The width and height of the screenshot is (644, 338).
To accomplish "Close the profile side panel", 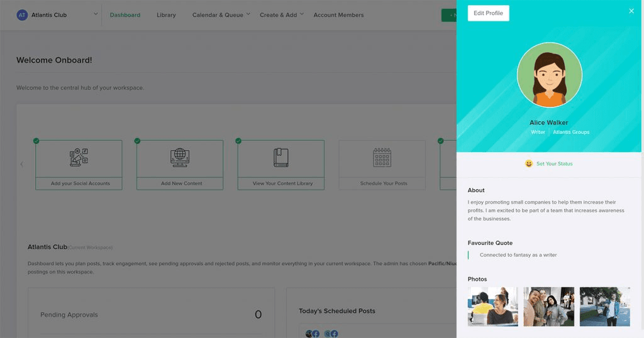I will coord(631,11).
